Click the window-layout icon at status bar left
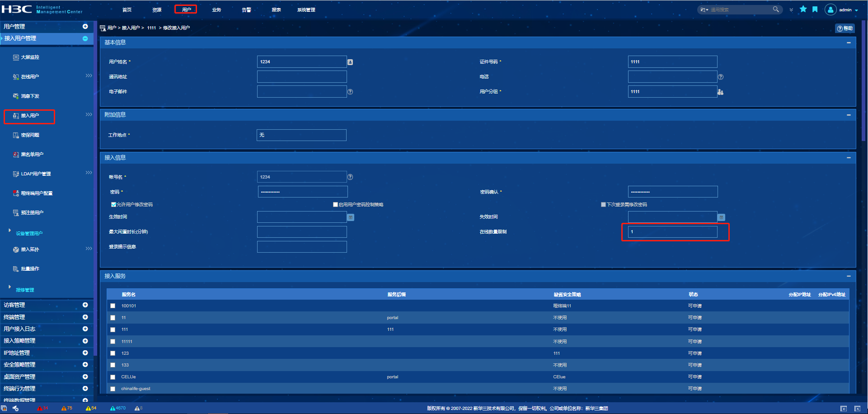Screen dimensions: 868x414 pos(4,408)
